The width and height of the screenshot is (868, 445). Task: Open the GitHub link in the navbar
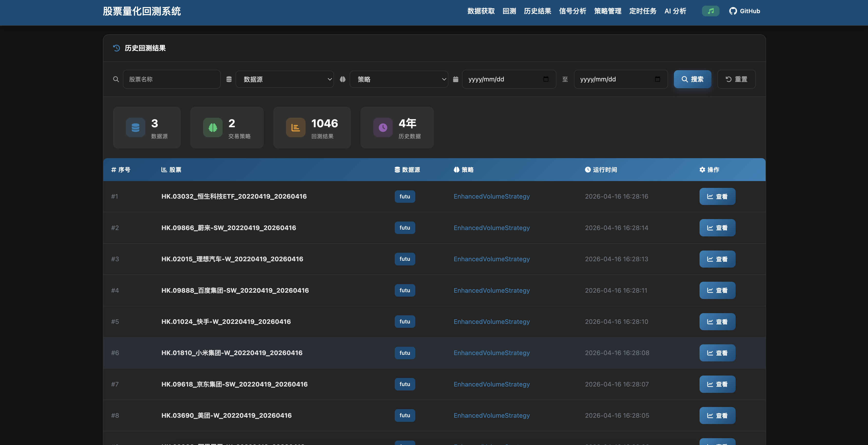click(x=744, y=11)
